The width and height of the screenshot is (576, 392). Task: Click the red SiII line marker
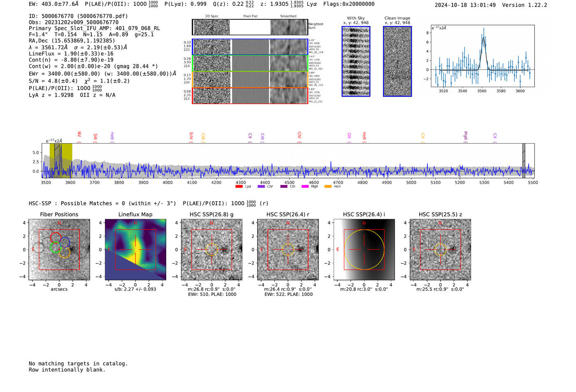pos(95,138)
